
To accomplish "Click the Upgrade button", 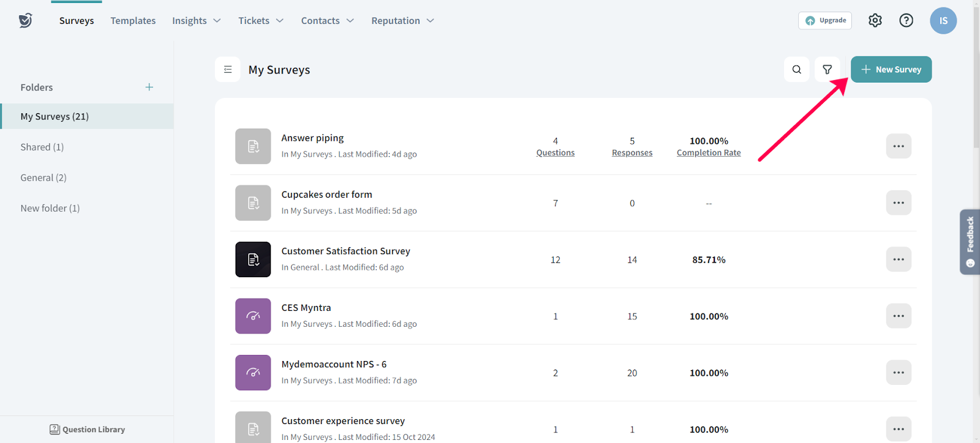I will point(824,21).
